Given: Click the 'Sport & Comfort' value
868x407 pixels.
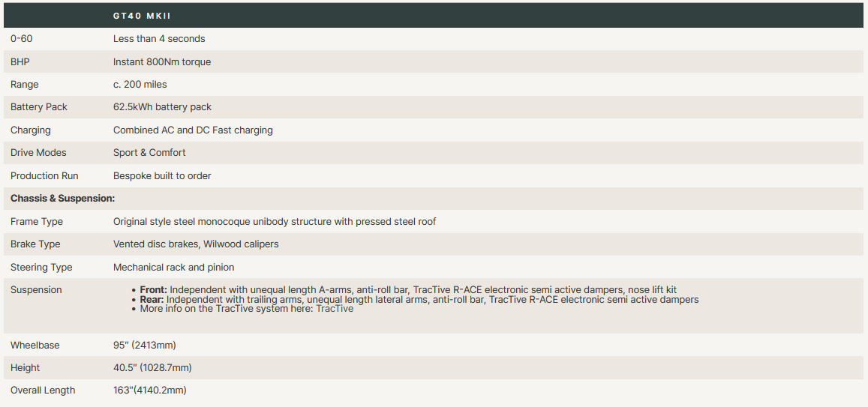Looking at the screenshot, I should click(149, 153).
